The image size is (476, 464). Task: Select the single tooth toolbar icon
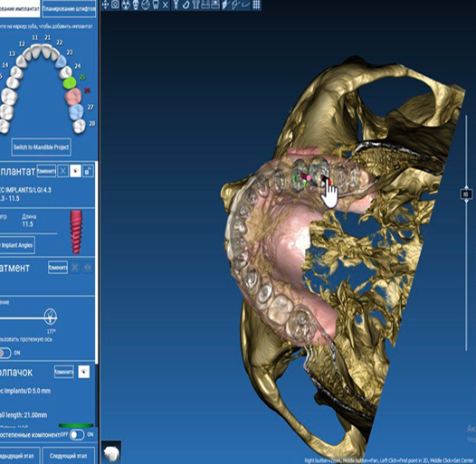pyautogui.click(x=156, y=5)
